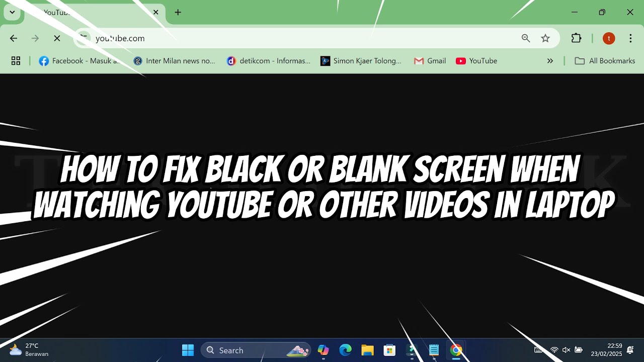The image size is (644, 362).
Task: Open Microsoft Store from the taskbar
Action: tap(389, 350)
